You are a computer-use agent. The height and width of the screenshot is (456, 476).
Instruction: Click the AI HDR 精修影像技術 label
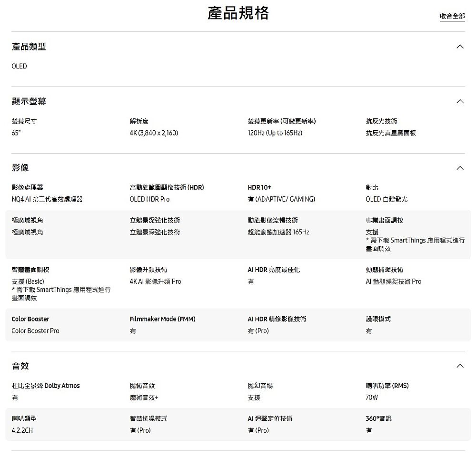point(277,319)
